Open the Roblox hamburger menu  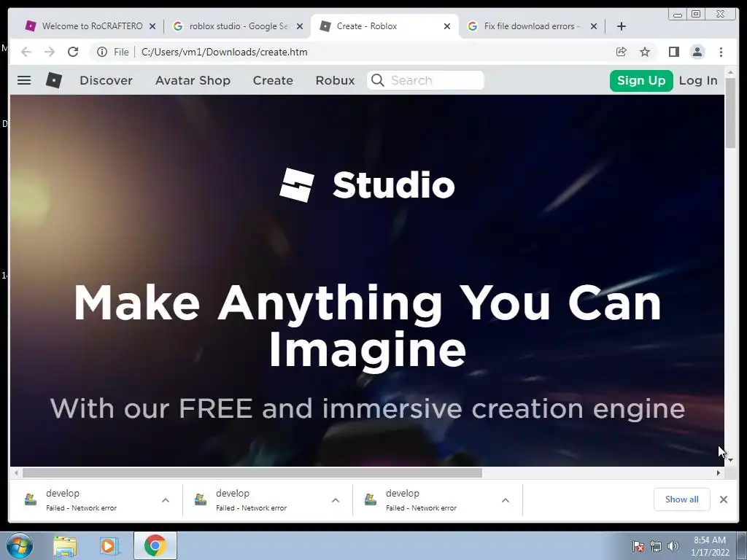[x=24, y=80]
